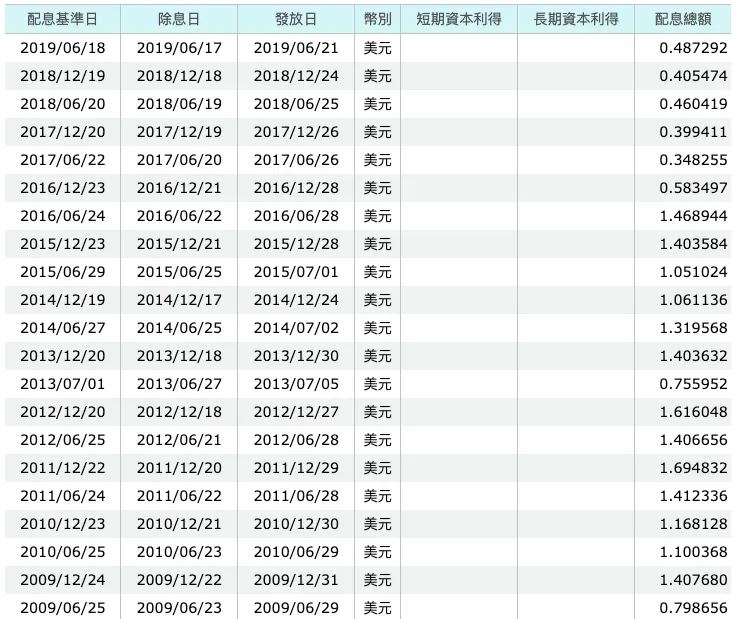Select payment date 2019/06/21
Image resolution: width=732 pixels, height=619 pixels.
[296, 48]
